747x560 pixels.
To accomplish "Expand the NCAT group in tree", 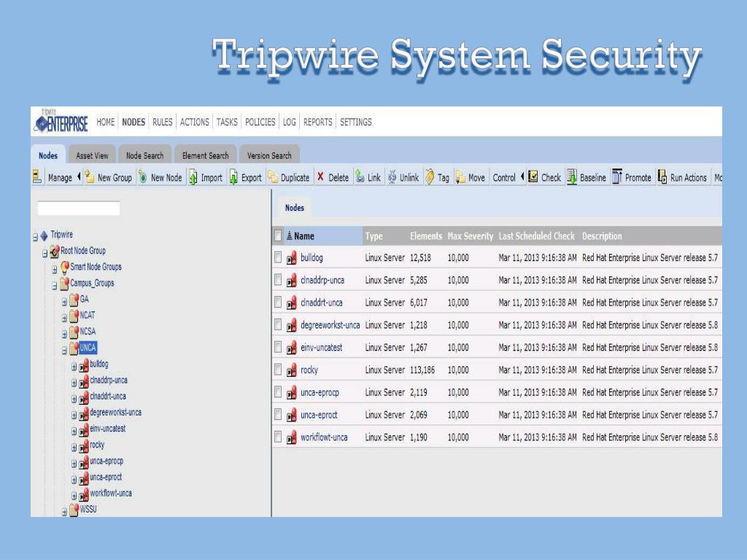I will tap(64, 318).
